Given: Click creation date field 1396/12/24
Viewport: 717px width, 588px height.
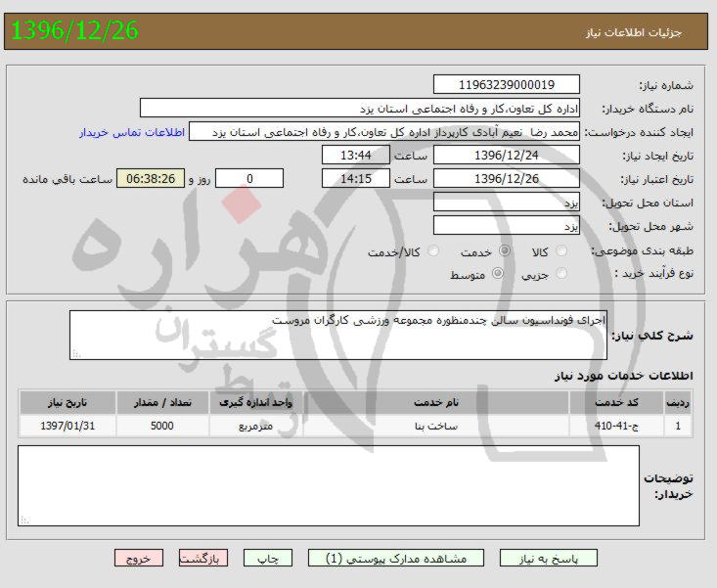Looking at the screenshot, I should click(506, 155).
